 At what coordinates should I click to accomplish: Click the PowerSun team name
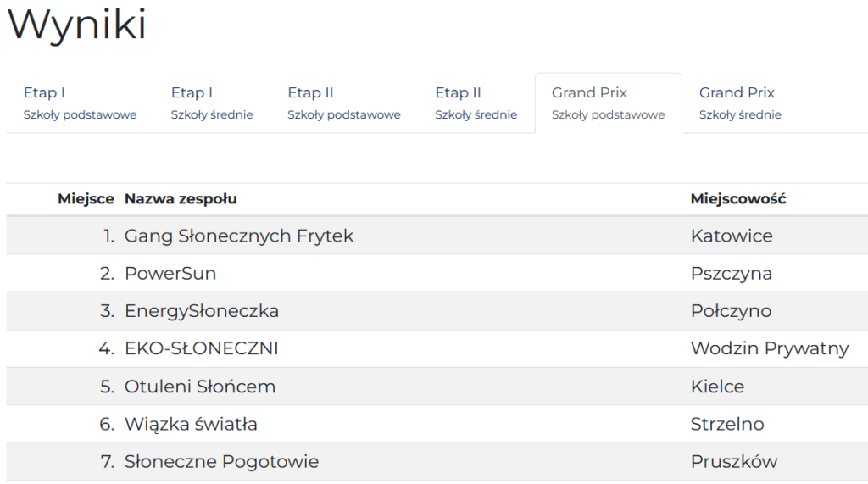coord(170,274)
